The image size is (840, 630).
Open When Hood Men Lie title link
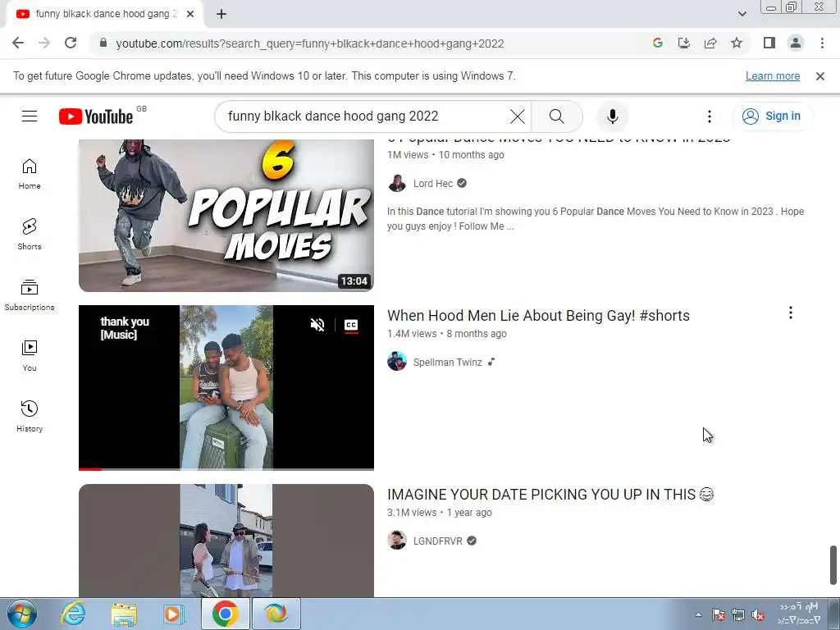(538, 316)
